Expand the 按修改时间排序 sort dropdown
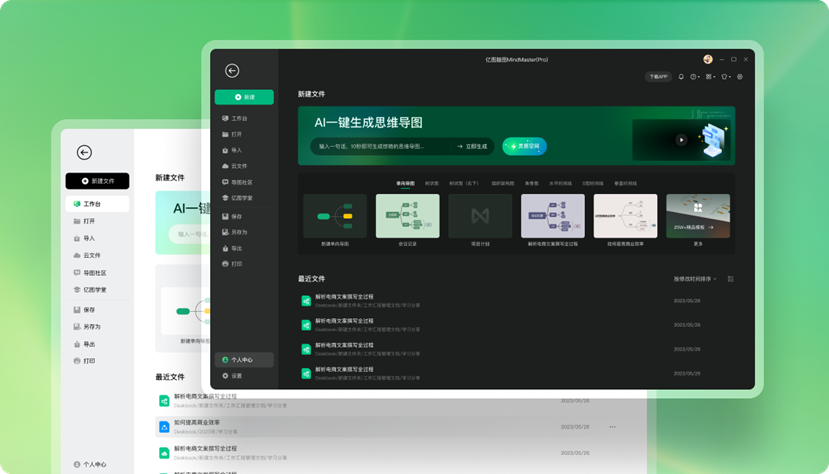The height and width of the screenshot is (474, 829). (695, 279)
